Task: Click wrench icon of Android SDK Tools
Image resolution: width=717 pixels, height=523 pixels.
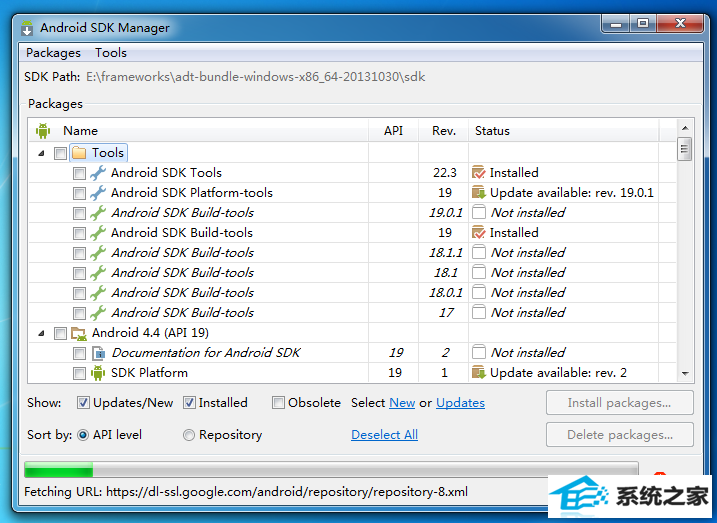Action: (98, 173)
